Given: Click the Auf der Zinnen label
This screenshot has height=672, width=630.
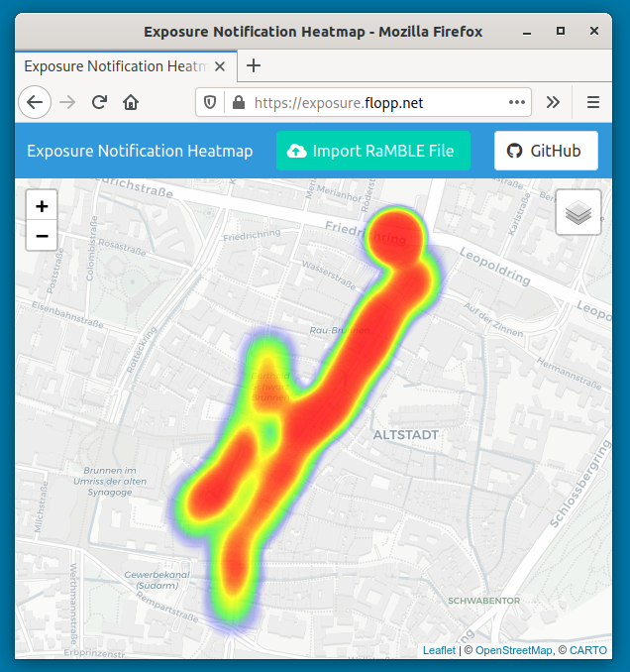Looking at the screenshot, I should click(493, 319).
